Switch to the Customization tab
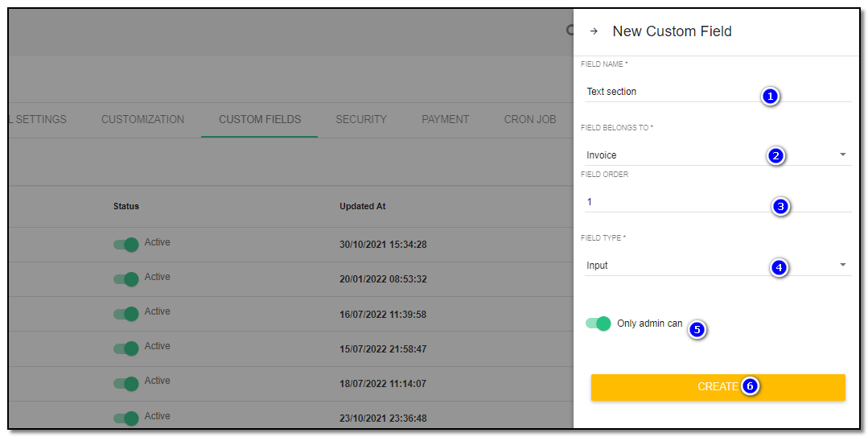 click(143, 119)
